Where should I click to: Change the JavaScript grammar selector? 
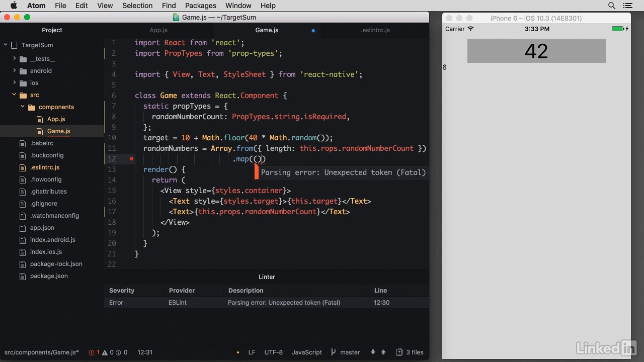(307, 352)
